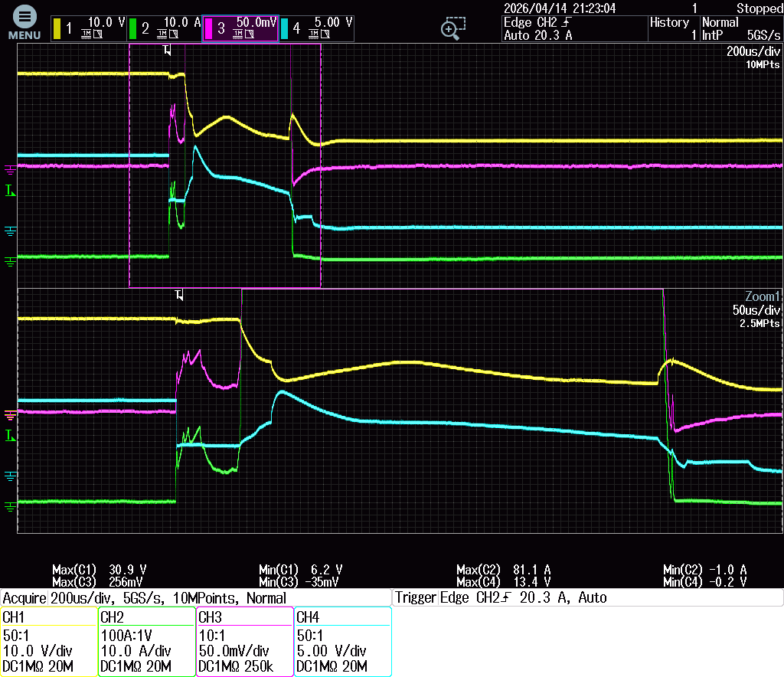Screen dimensions: 784x677
Task: Click the Min(C4) -0.2 V measurement
Action: coord(705,582)
